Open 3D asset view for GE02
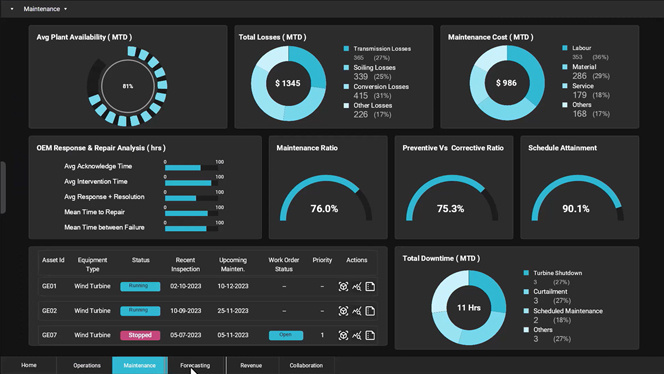Viewport: 664px width, 374px height. point(343,311)
